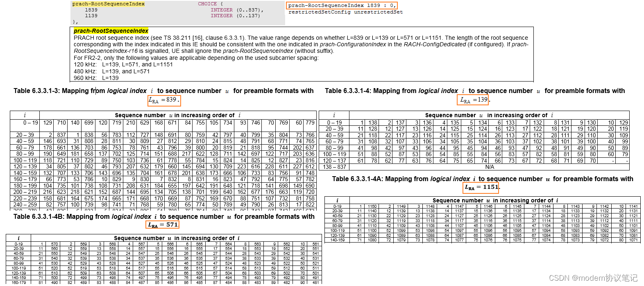This screenshot has height=286, width=644.
Task: Click row '0-19' in the L=1151 table
Action: (x=482, y=207)
